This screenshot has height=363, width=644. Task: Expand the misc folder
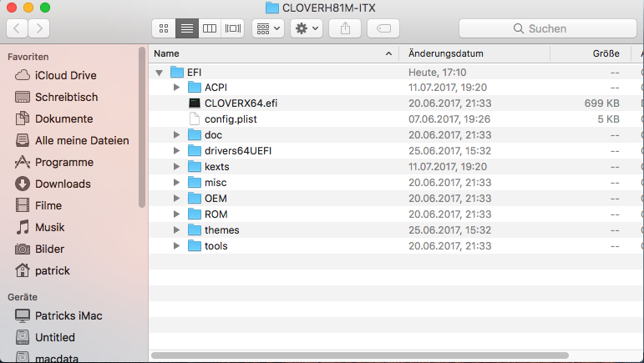pos(176,183)
